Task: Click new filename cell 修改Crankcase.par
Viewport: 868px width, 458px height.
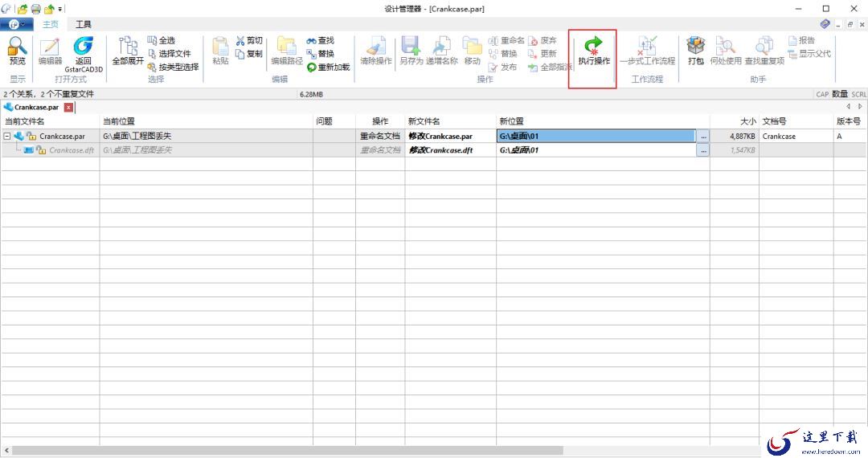Action: [x=450, y=136]
